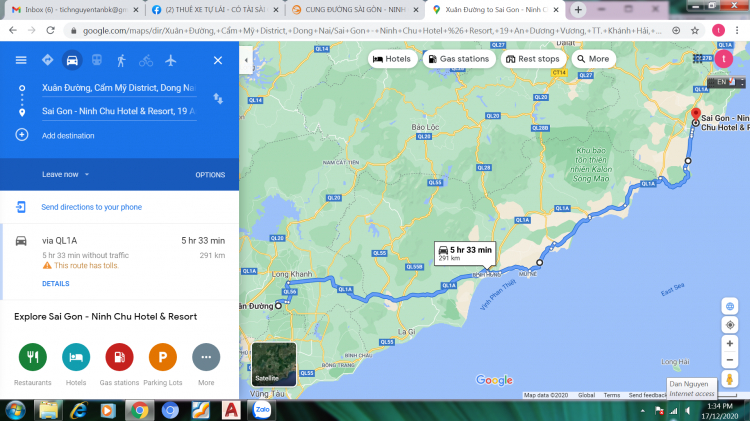The width and height of the screenshot is (750, 421).
Task: Select walking travel mode
Action: [x=121, y=60]
